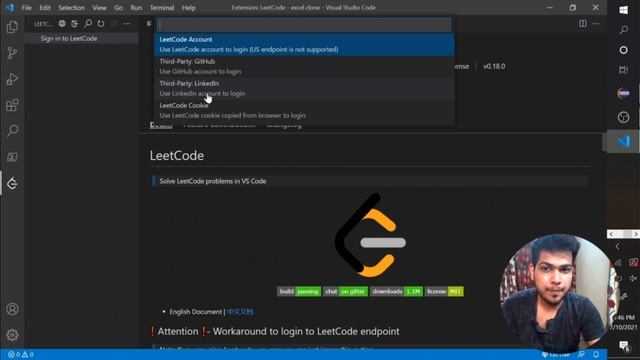Open the Edit menu

pyautogui.click(x=45, y=8)
